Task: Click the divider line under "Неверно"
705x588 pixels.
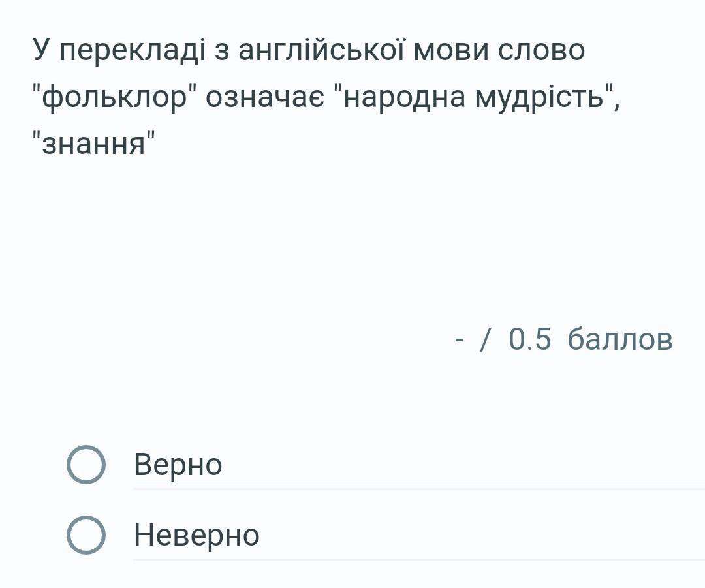Action: point(418,559)
